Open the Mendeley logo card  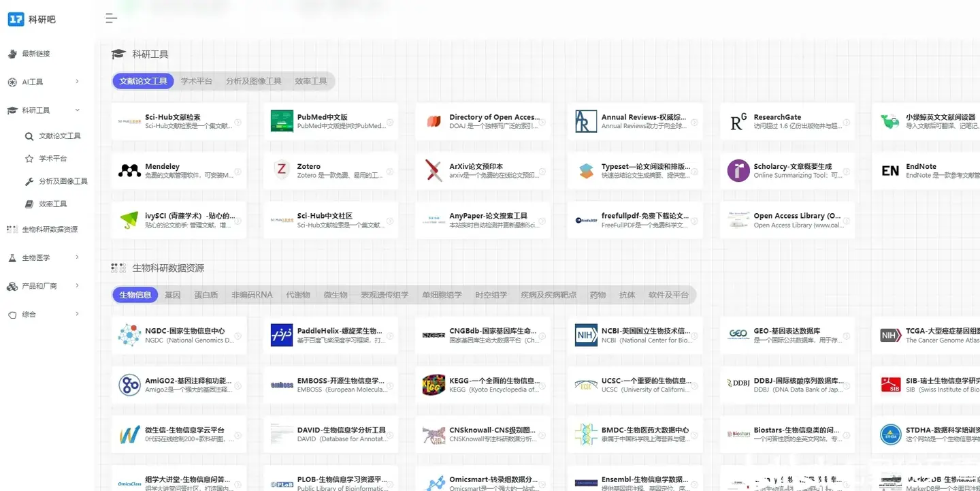pyautogui.click(x=129, y=171)
